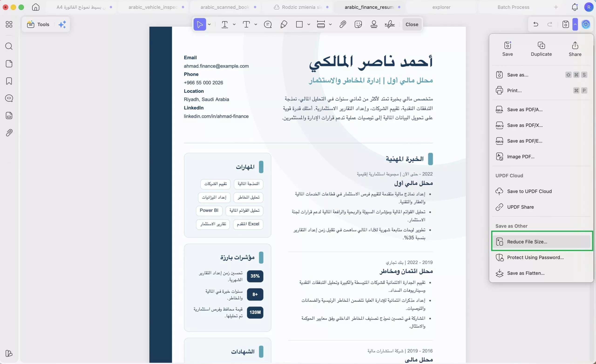Choose Save as PDF/X... option
This screenshot has height=364, width=596.
click(541, 125)
